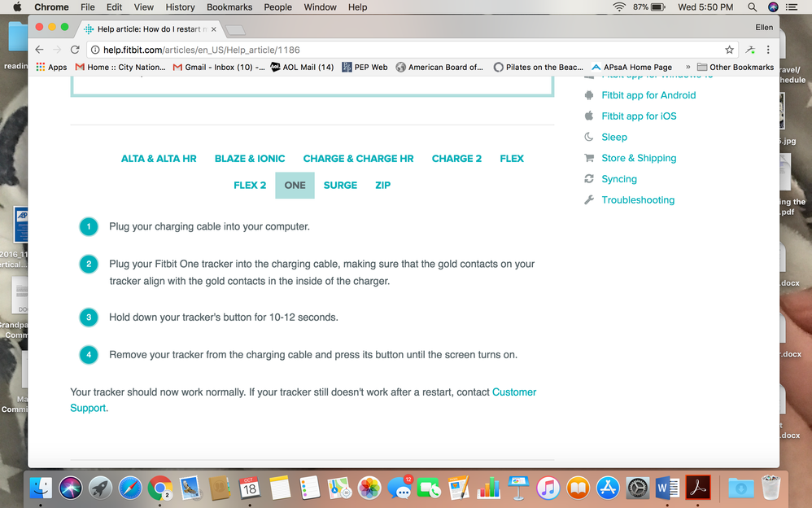Open iTunes from the dock

tap(548, 488)
